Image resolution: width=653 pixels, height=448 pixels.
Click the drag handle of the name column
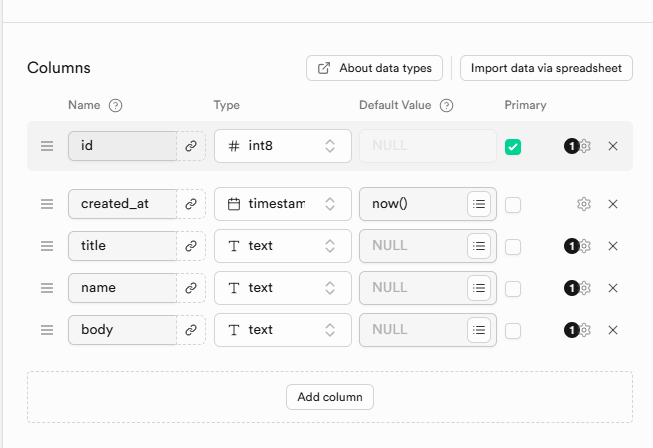(46, 288)
